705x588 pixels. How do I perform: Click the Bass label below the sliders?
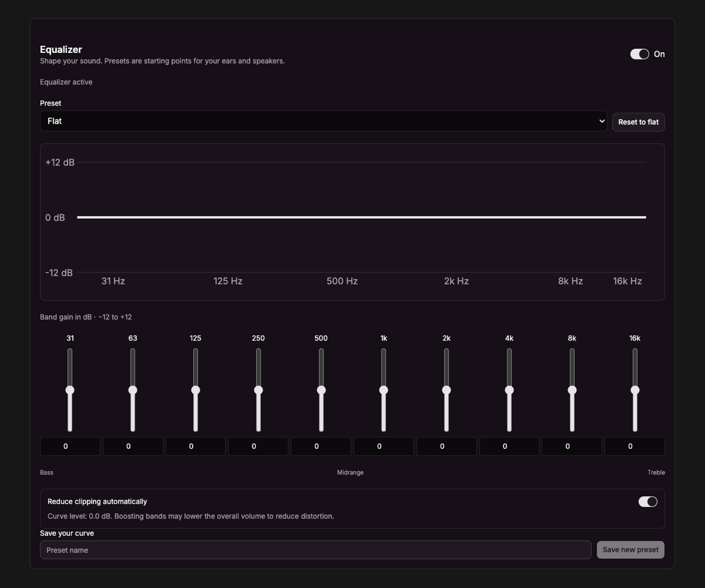[46, 472]
